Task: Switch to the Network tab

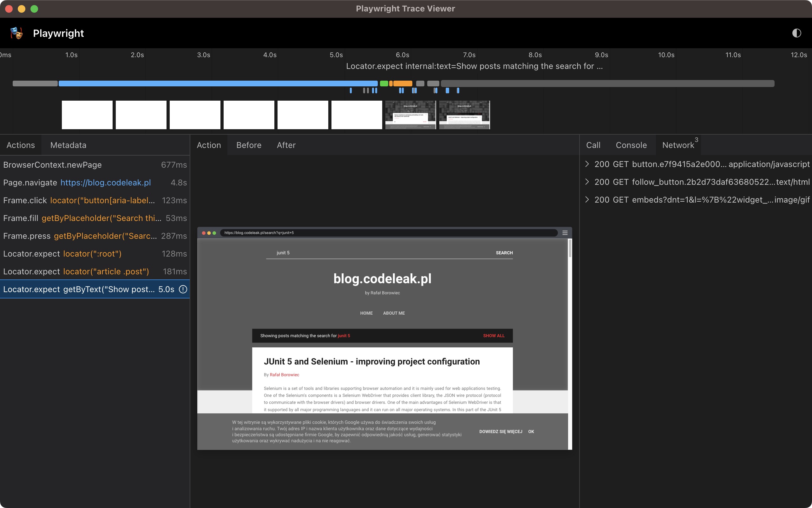Action: [678, 145]
